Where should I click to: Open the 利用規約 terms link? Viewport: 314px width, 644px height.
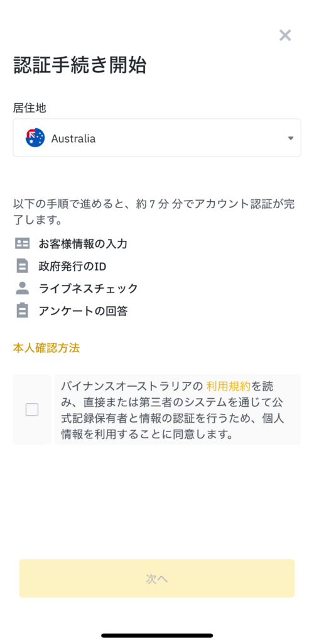coord(229,386)
